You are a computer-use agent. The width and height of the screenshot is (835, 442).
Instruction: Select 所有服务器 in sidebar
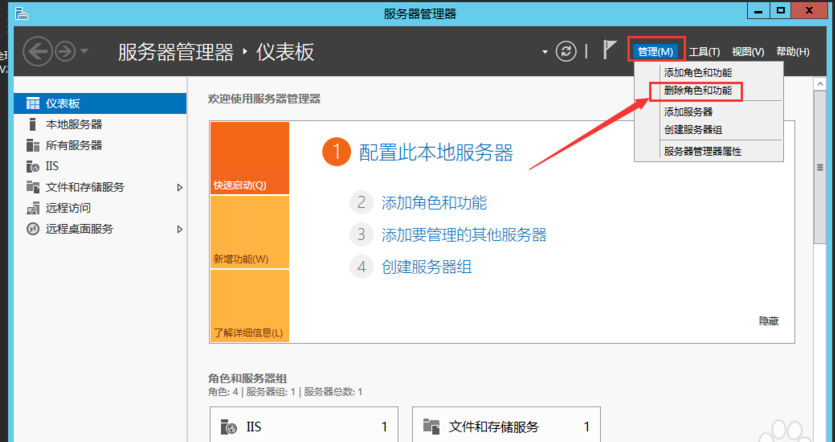click(100, 145)
